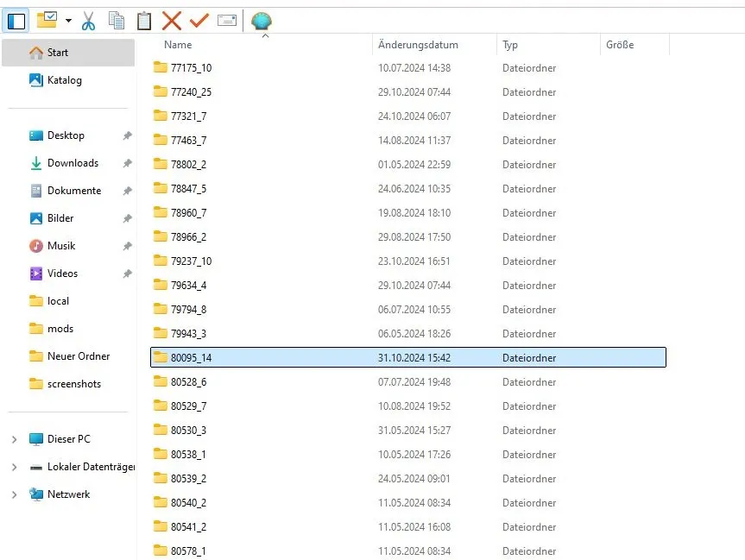Image resolution: width=745 pixels, height=560 pixels.
Task: Click the folder options checkmark icon
Action: point(47,20)
